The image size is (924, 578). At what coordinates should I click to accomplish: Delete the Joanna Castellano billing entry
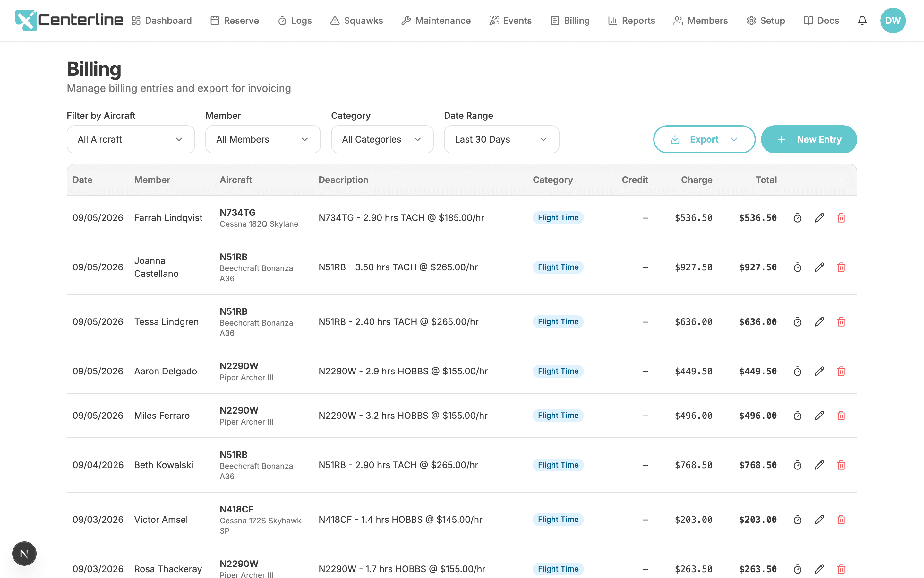pos(841,267)
